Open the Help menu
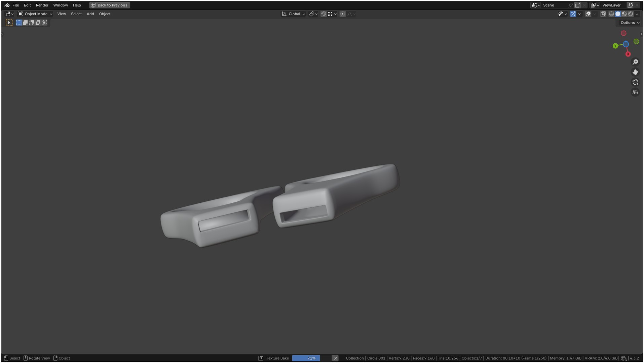644x363 pixels. tap(77, 5)
